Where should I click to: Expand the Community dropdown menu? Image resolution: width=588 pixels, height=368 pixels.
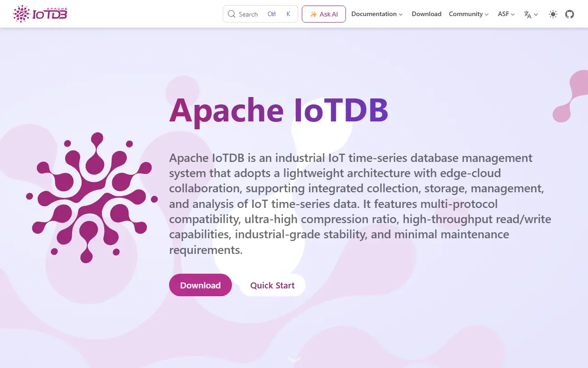[469, 14]
